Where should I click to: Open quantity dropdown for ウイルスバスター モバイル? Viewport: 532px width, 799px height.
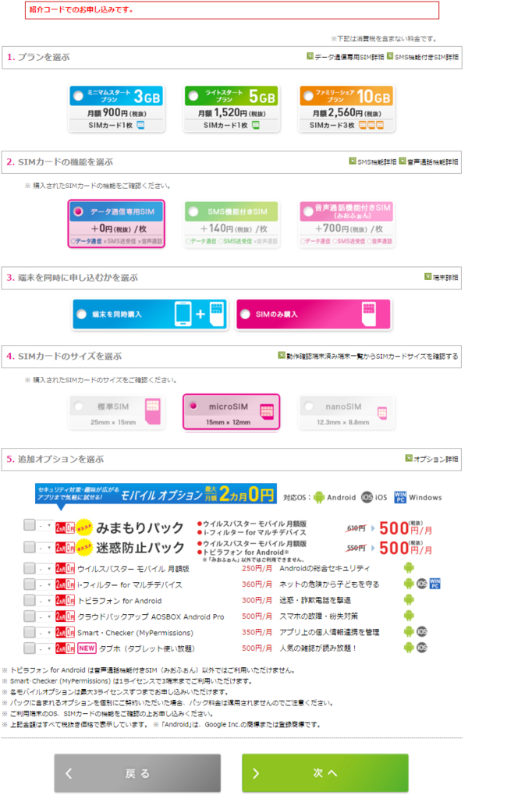pyautogui.click(x=44, y=568)
